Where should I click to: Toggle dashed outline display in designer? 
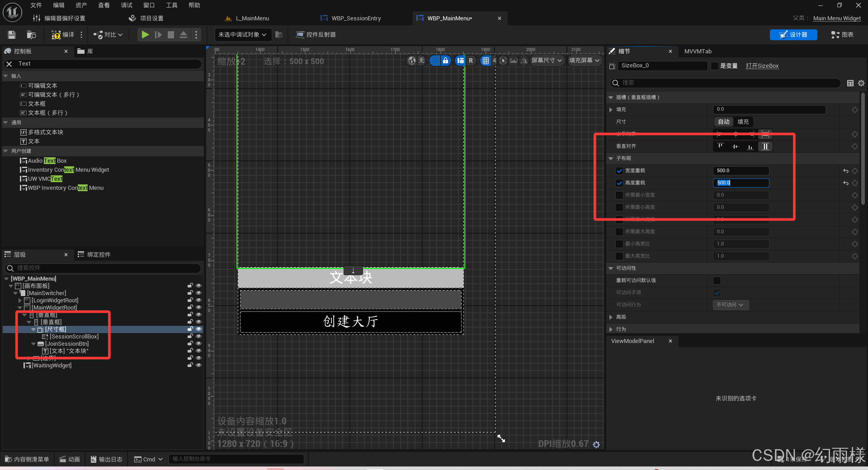tap(434, 61)
